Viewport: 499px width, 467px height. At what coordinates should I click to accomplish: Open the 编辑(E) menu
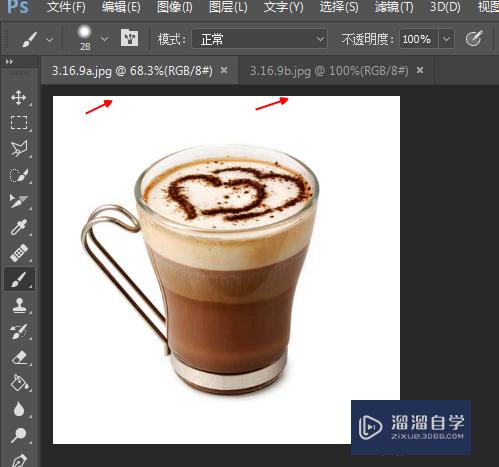pyautogui.click(x=121, y=7)
